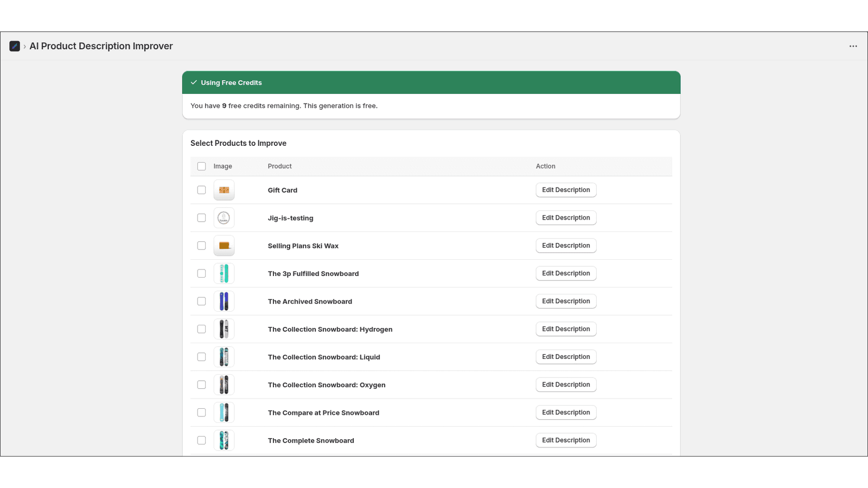868x488 pixels.
Task: Check the Selling Plans Ski Wax row
Action: click(201, 245)
